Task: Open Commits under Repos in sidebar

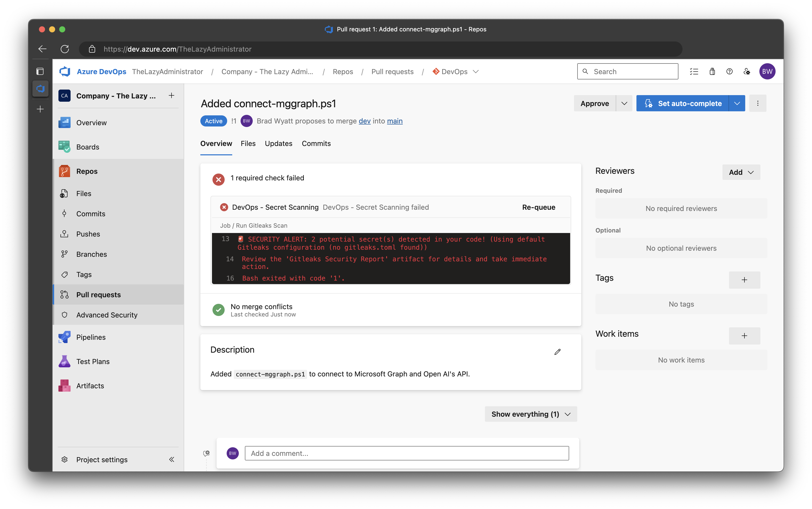Action: [118, 214]
